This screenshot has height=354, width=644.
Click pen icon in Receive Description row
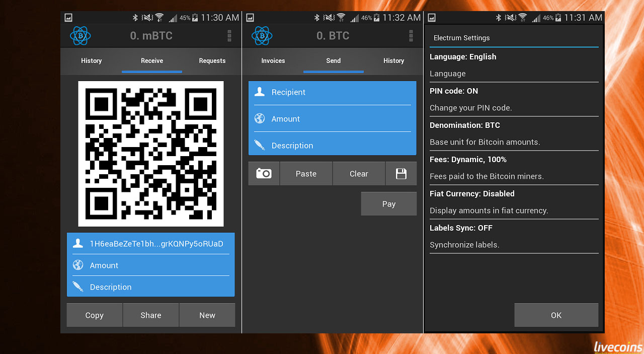[x=78, y=287]
